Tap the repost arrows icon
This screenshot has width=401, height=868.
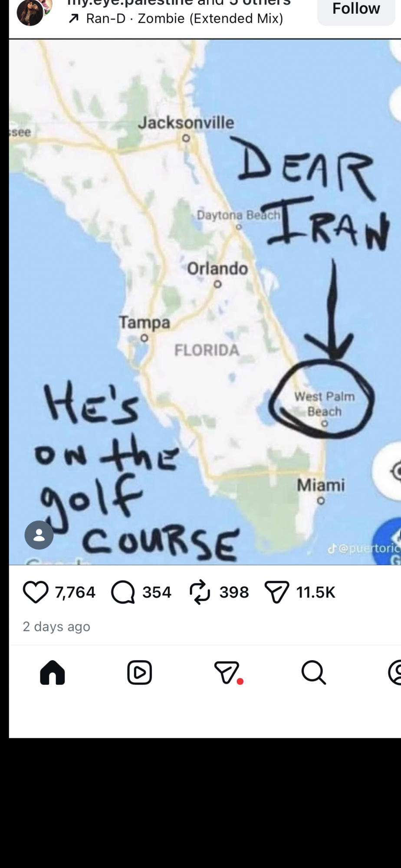click(200, 592)
